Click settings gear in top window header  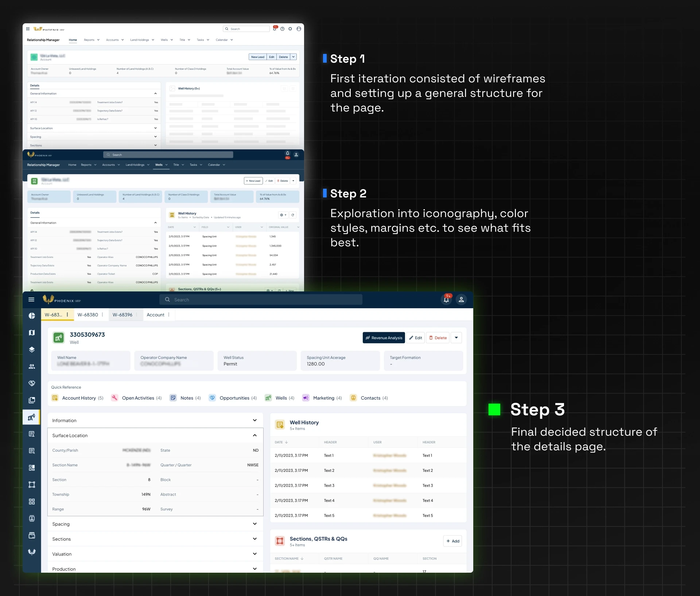tap(290, 29)
